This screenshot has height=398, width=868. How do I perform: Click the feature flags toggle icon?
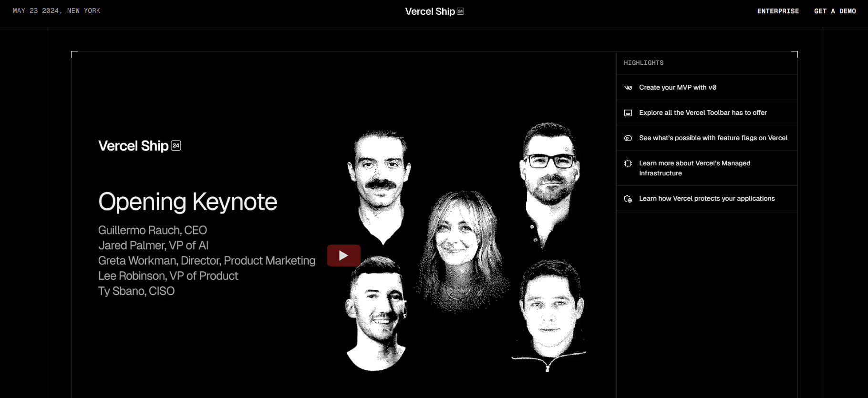(x=628, y=138)
